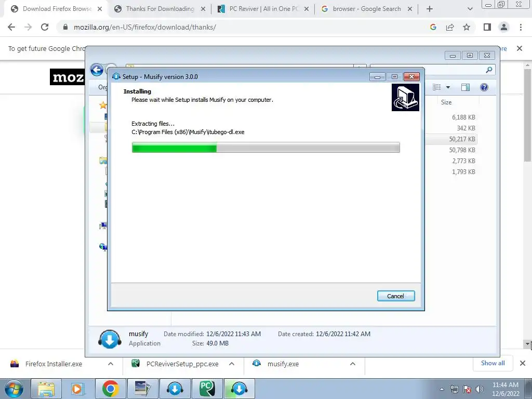
Task: Click the active Musify setup taskbar icon
Action: pos(239,389)
